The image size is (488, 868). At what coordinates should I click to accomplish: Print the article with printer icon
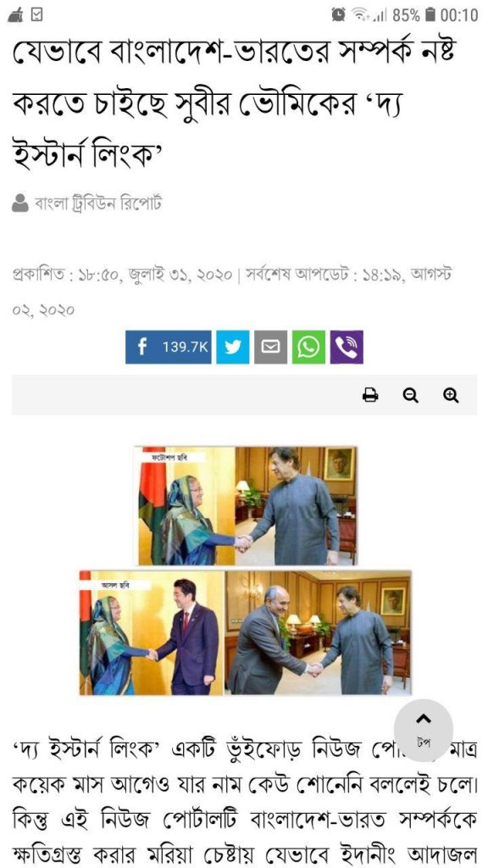tap(370, 395)
